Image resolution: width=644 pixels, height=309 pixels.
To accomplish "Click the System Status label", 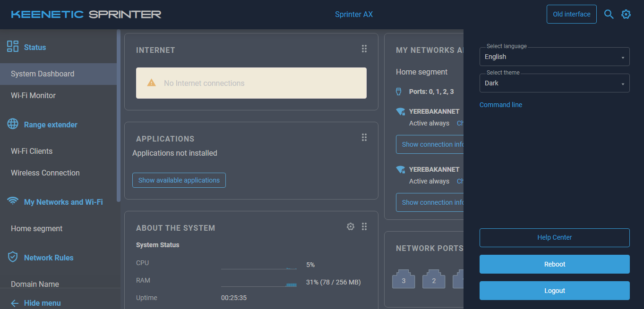I will click(158, 245).
